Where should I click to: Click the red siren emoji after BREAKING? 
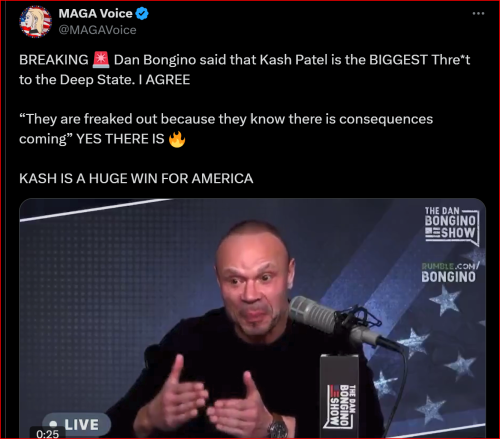pyautogui.click(x=101, y=60)
